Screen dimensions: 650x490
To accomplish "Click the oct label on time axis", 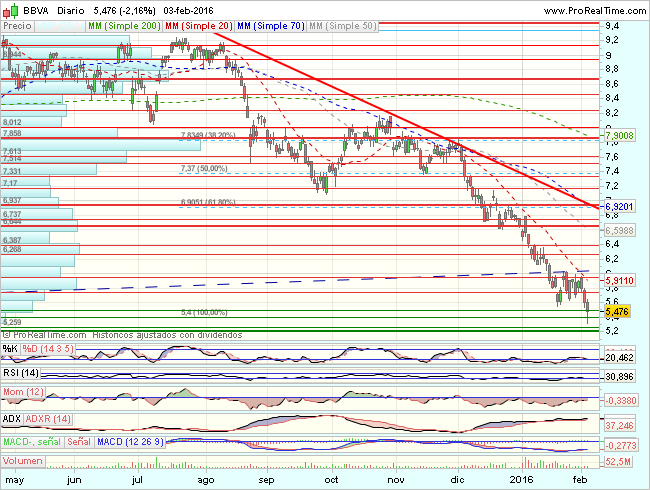I will (331, 480).
